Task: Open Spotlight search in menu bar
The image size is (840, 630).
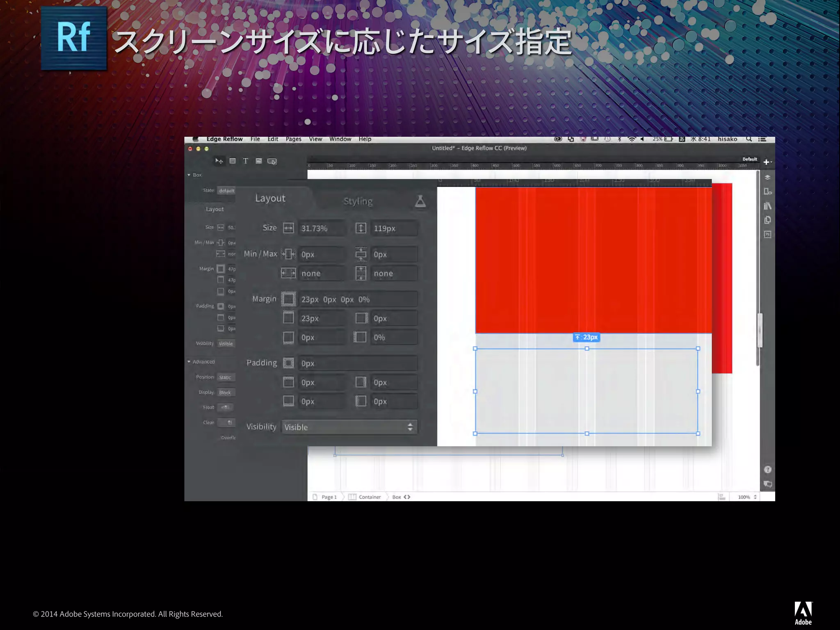Action: [749, 139]
